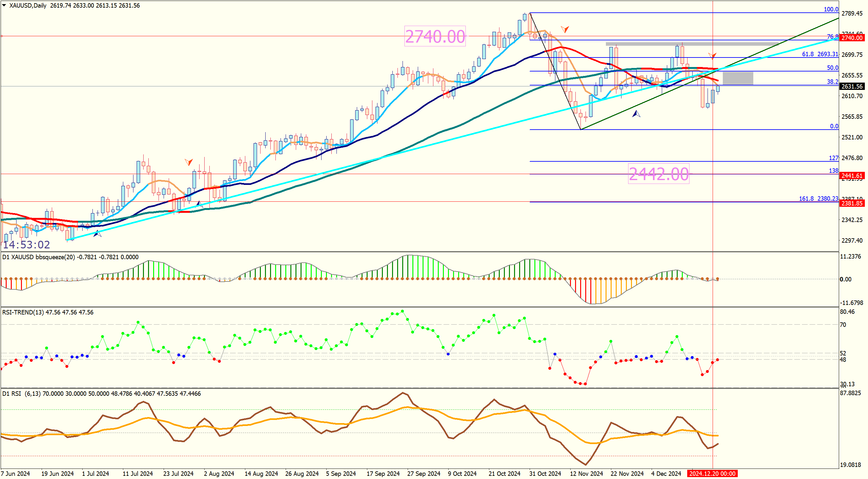Select the pink 2442.00 text label
Screen dimensions: 868x479
[x=658, y=174]
